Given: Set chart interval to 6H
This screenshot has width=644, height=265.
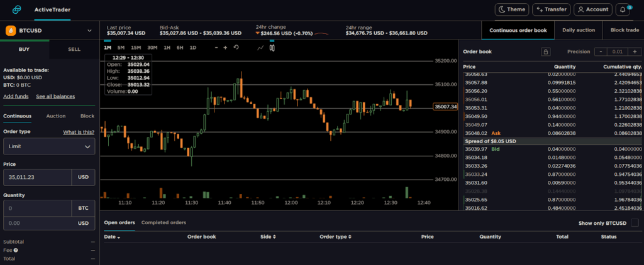Looking at the screenshot, I should (180, 48).
